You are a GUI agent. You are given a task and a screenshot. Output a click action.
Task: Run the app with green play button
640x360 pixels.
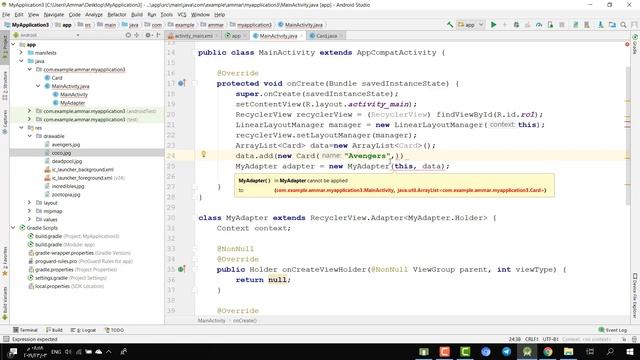click(x=493, y=24)
